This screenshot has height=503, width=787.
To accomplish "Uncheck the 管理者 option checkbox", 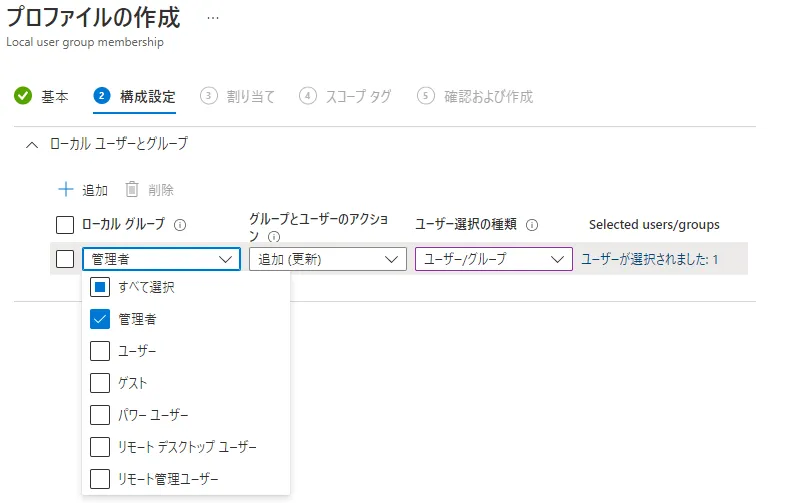I will tap(100, 319).
